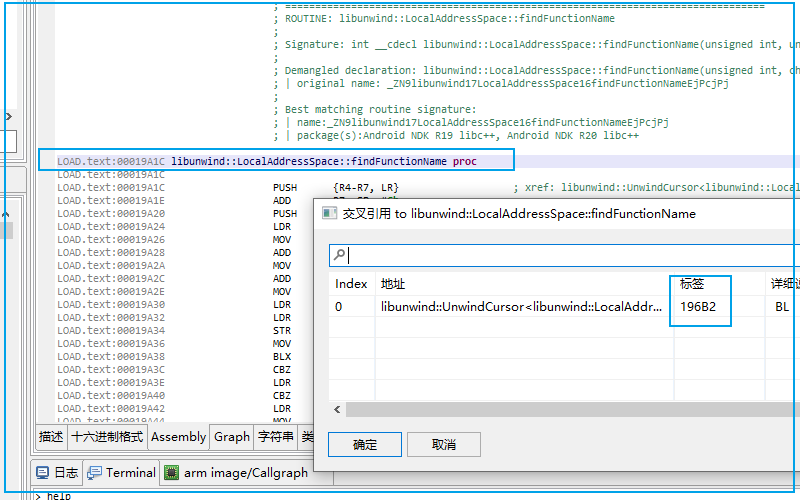The height and width of the screenshot is (500, 800).
Task: Switch to the Assembly tab
Action: [178, 437]
